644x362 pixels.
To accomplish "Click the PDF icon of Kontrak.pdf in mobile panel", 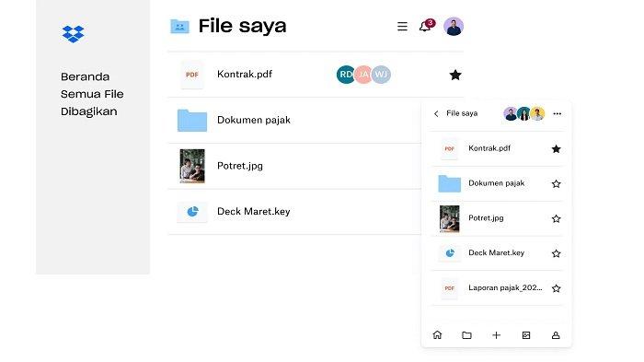I will pyautogui.click(x=449, y=149).
